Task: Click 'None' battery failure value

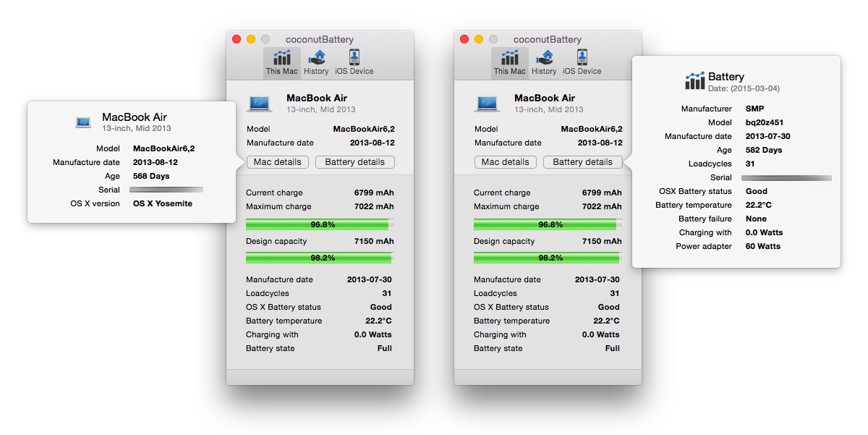Action: [756, 219]
